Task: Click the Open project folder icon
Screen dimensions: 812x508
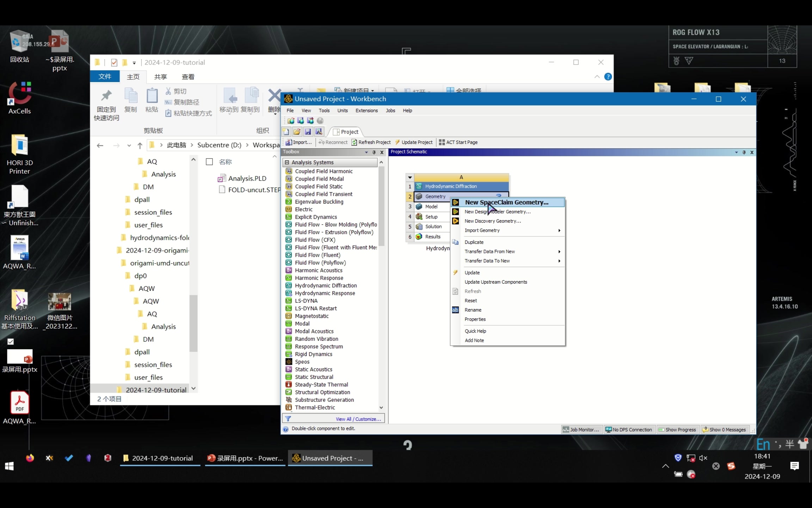Action: 297,132
